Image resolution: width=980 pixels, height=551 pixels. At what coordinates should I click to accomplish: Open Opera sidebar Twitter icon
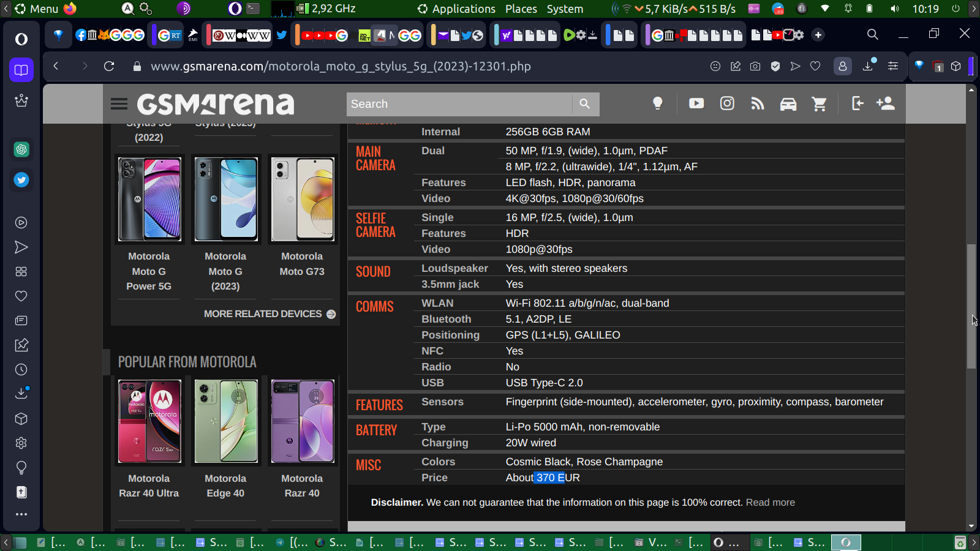21,180
